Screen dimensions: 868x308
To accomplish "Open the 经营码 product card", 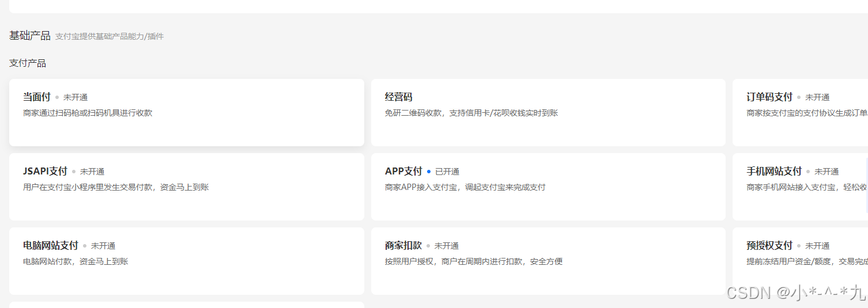I will 548,112.
